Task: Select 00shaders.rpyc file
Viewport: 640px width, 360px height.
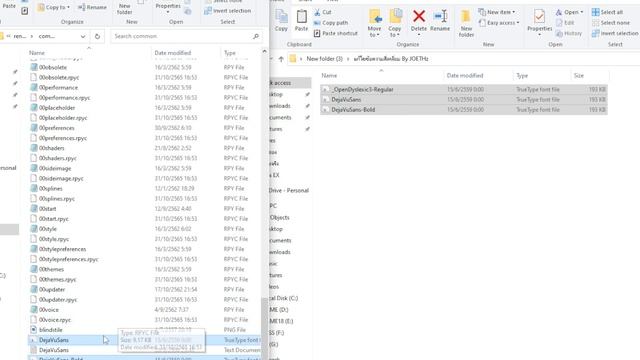Action: [144, 158]
